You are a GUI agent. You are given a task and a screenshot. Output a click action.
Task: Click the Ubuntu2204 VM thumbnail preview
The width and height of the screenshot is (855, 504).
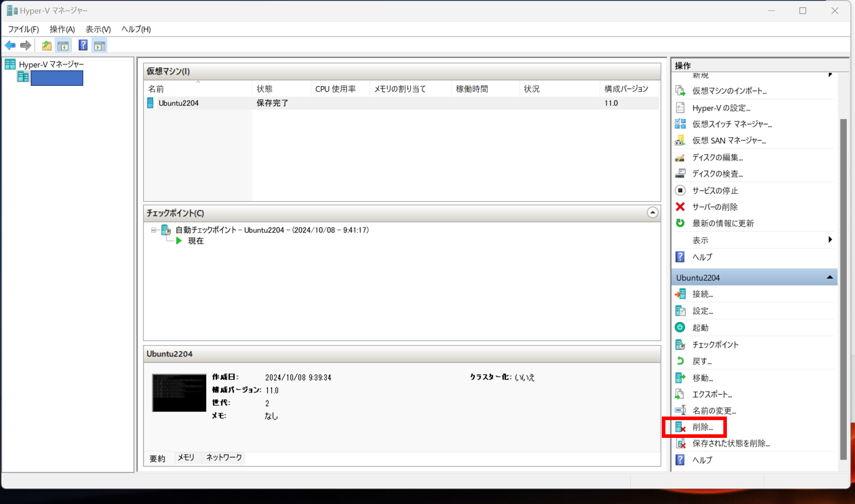(x=179, y=393)
